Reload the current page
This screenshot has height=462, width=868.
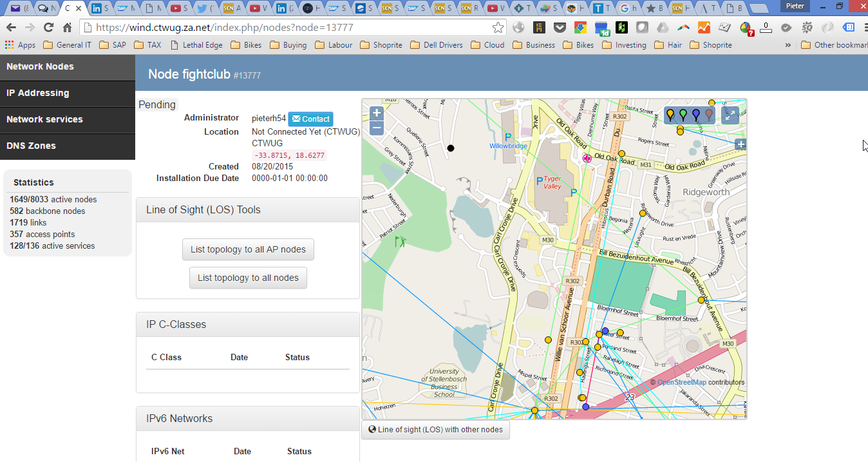coord(48,28)
